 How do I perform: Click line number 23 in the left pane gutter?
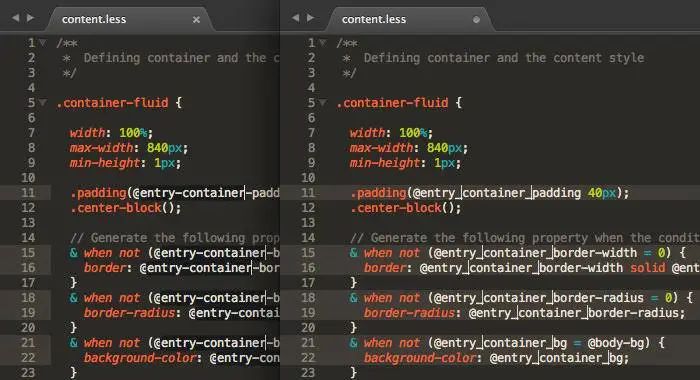(x=28, y=372)
